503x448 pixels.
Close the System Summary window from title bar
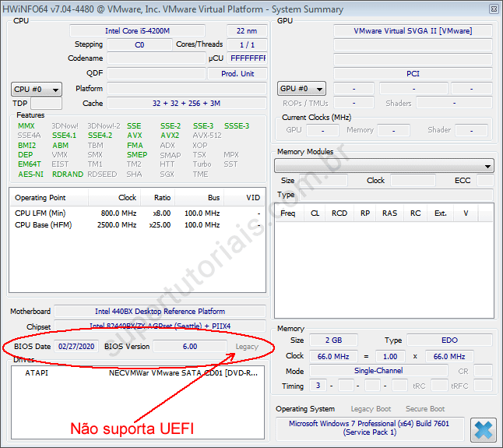click(494, 8)
